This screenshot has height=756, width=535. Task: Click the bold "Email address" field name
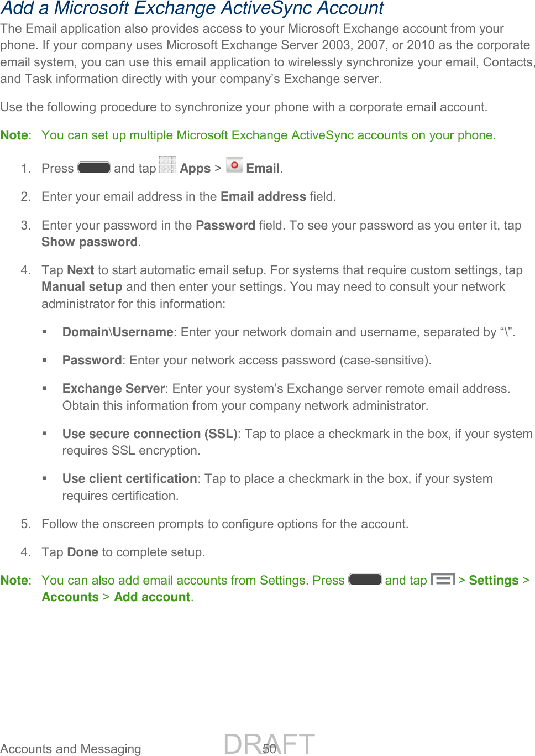pyautogui.click(x=263, y=197)
